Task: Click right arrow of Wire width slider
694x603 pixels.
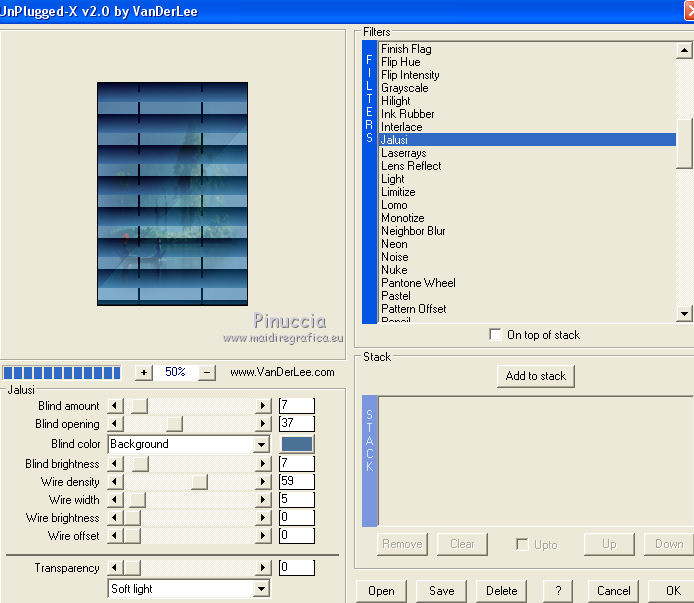Action: 263,500
